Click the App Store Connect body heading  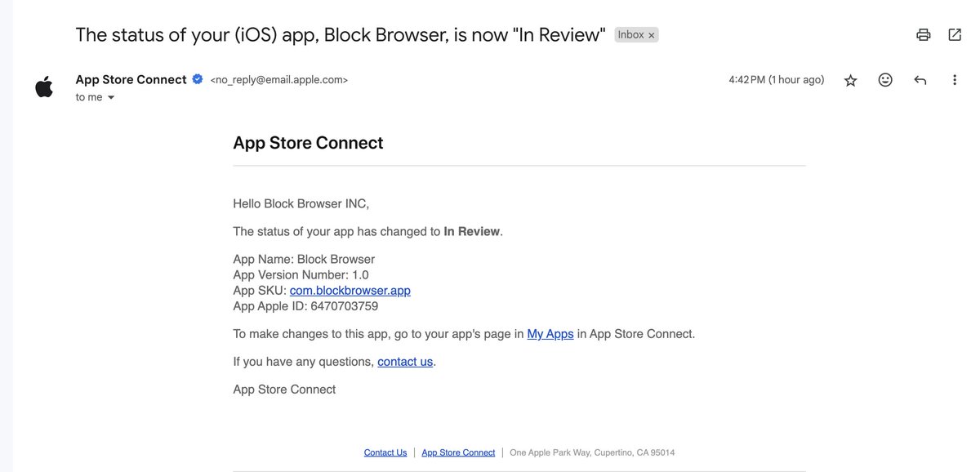click(x=308, y=143)
